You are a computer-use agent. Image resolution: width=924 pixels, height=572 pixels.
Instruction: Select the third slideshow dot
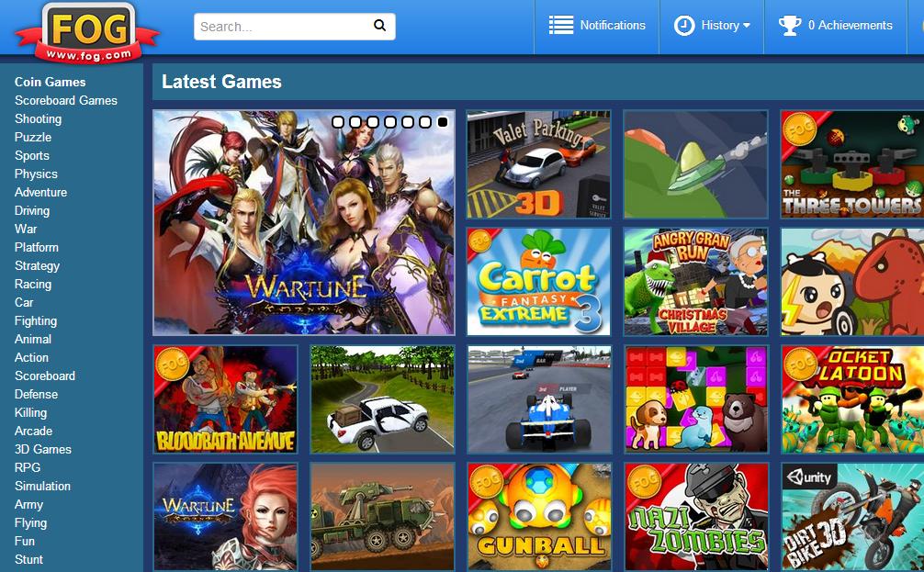click(372, 122)
